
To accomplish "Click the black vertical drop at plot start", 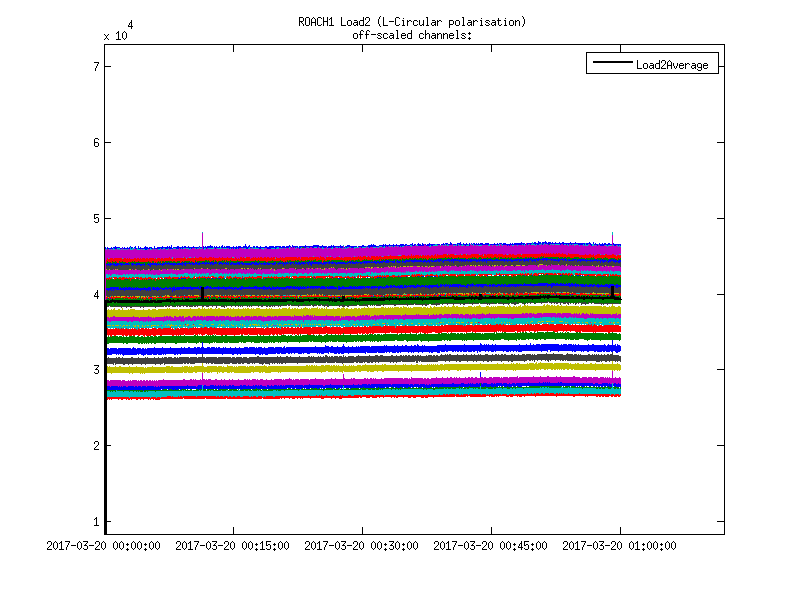I will pyautogui.click(x=106, y=460).
